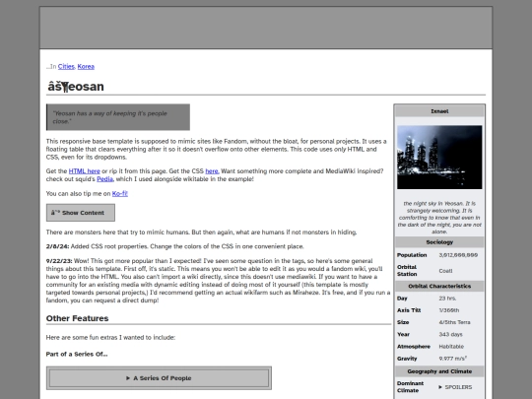
Task: Click Orbital Station value Coatl
Action: tap(445, 271)
